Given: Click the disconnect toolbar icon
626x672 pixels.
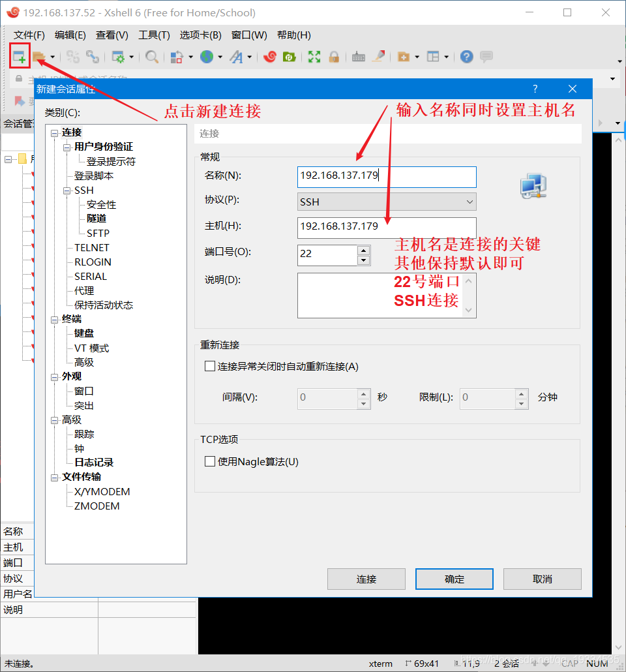Looking at the screenshot, I should [73, 57].
